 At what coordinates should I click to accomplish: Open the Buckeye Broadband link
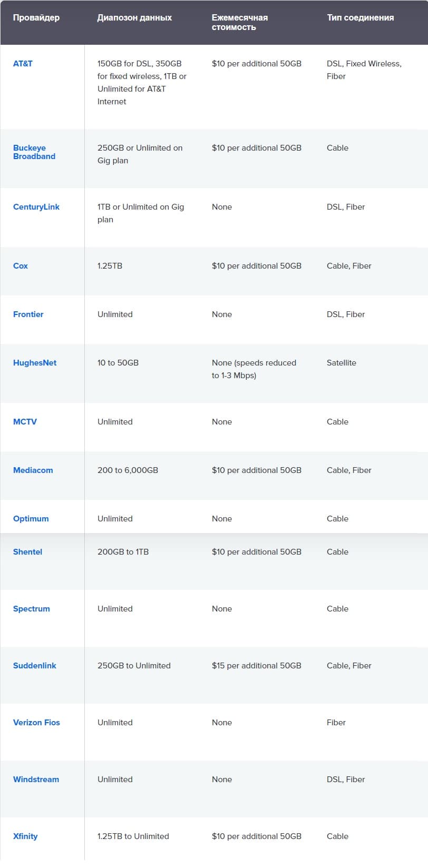pyautogui.click(x=34, y=152)
